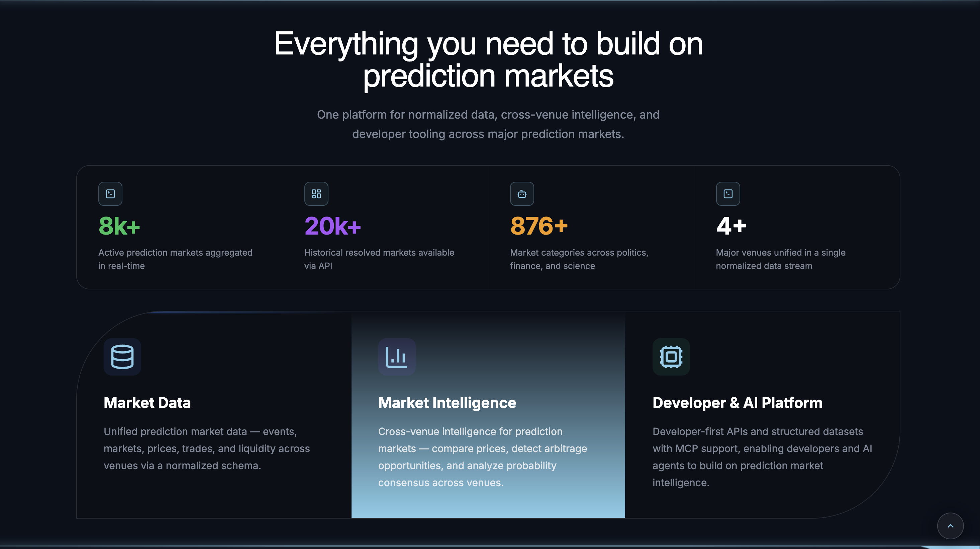Click the upward chevron scroll-to-top icon

(950, 526)
